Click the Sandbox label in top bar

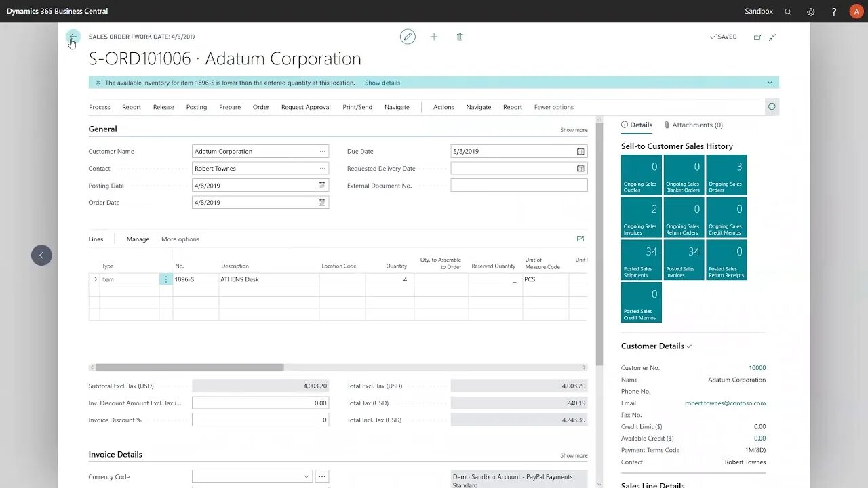[x=759, y=12]
